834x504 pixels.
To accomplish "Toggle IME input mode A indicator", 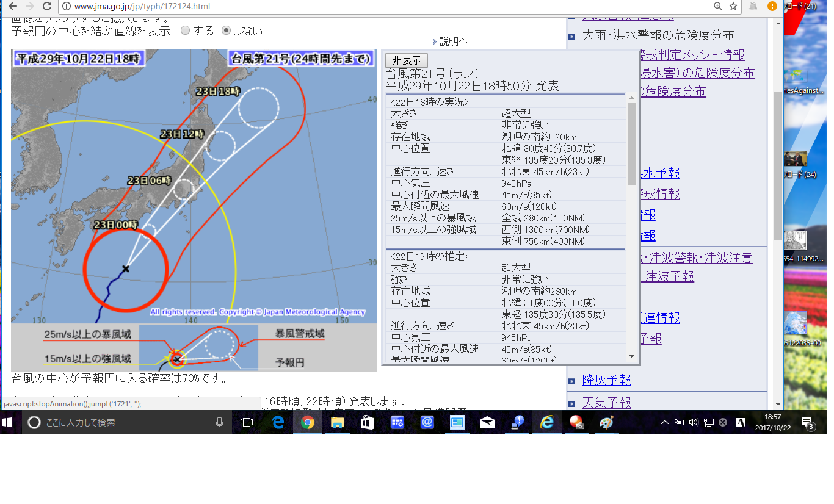I will coord(741,422).
